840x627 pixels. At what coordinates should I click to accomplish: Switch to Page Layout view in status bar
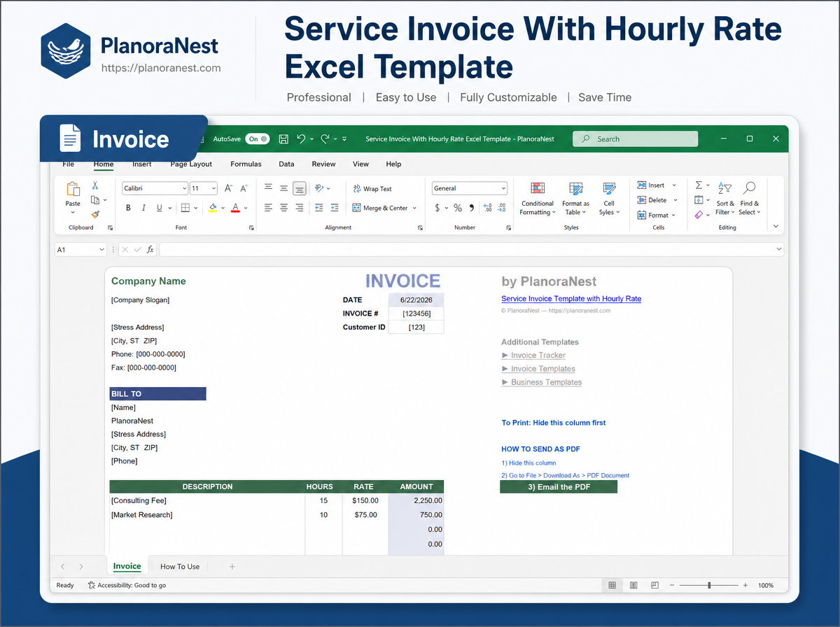tap(633, 585)
